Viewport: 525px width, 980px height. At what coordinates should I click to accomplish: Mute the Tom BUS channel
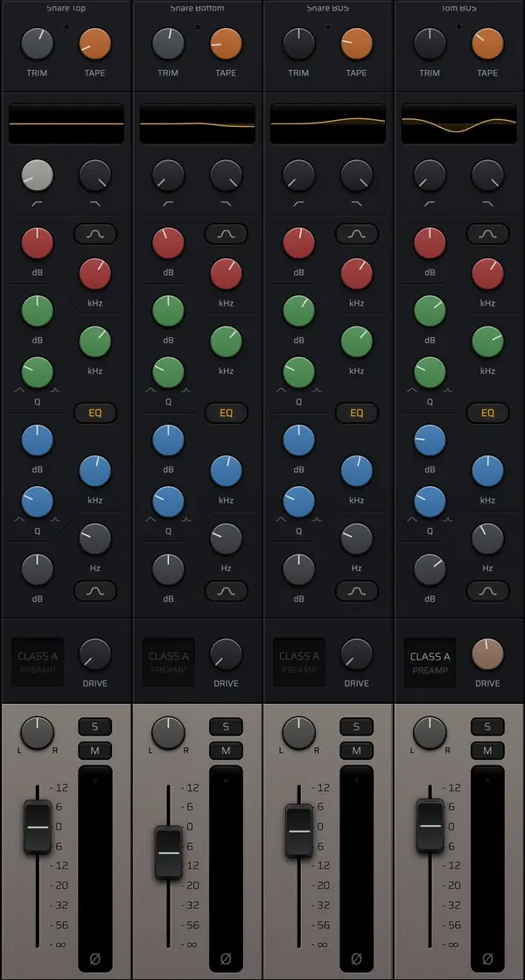(x=487, y=751)
